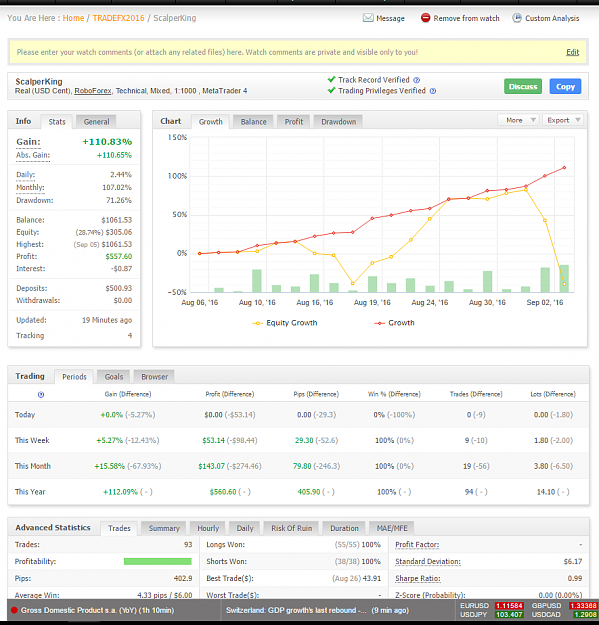Image resolution: width=599 pixels, height=625 pixels.
Task: Select the Profit chart tab
Action: [294, 122]
